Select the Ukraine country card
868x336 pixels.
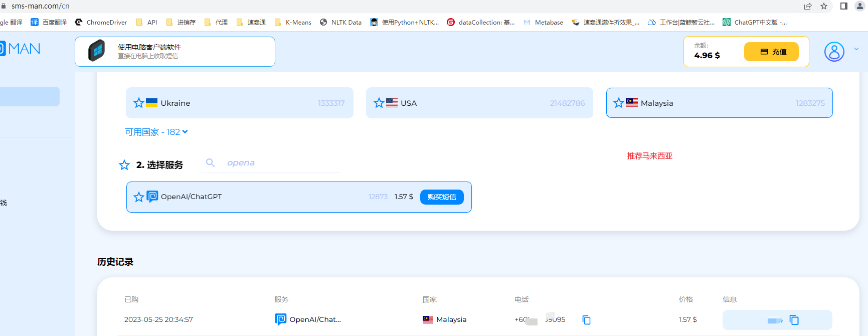[x=240, y=103]
